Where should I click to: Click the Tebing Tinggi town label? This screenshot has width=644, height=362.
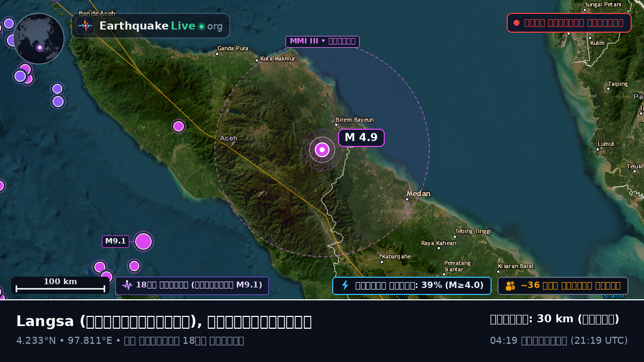tap(473, 231)
